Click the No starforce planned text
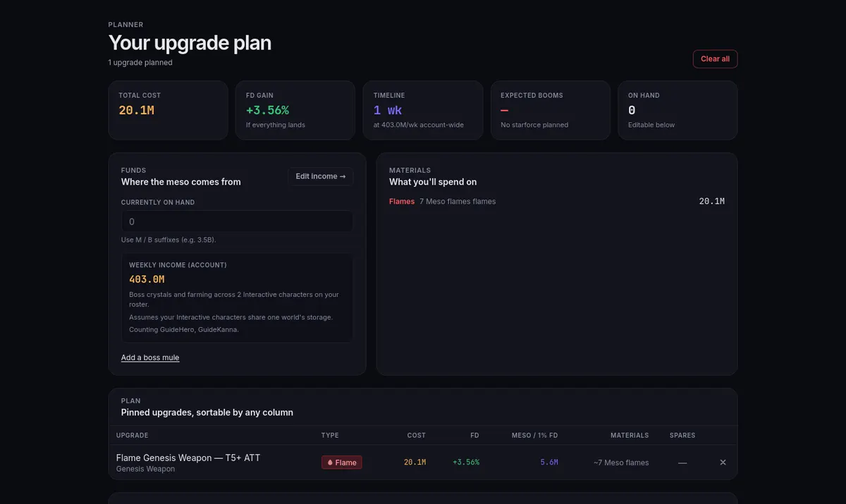The height and width of the screenshot is (504, 846). tap(534, 125)
